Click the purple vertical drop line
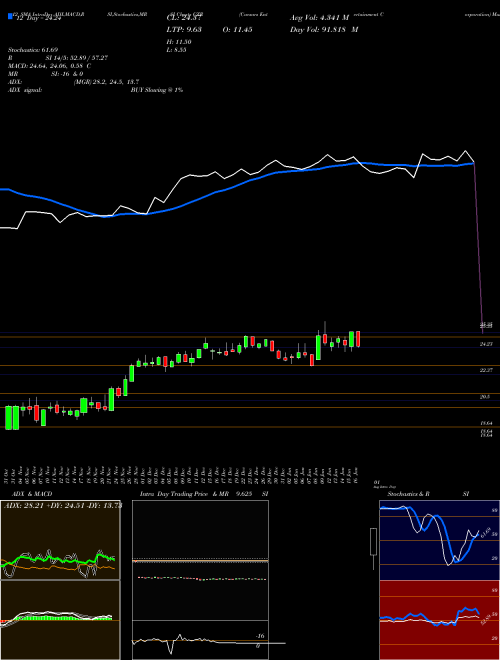Screen dimensions: 500x660 [x=479, y=248]
